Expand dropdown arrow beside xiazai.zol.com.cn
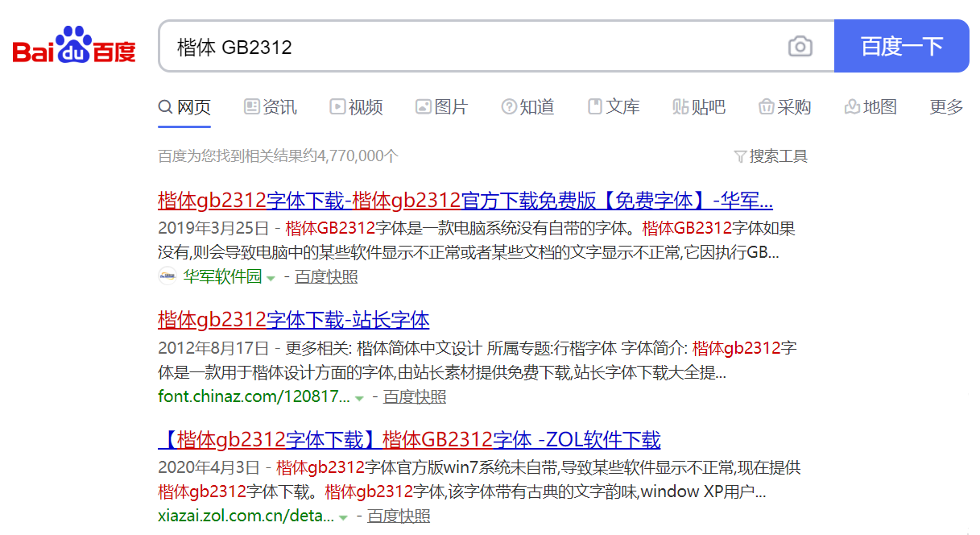This screenshot has width=980, height=535. point(343,518)
